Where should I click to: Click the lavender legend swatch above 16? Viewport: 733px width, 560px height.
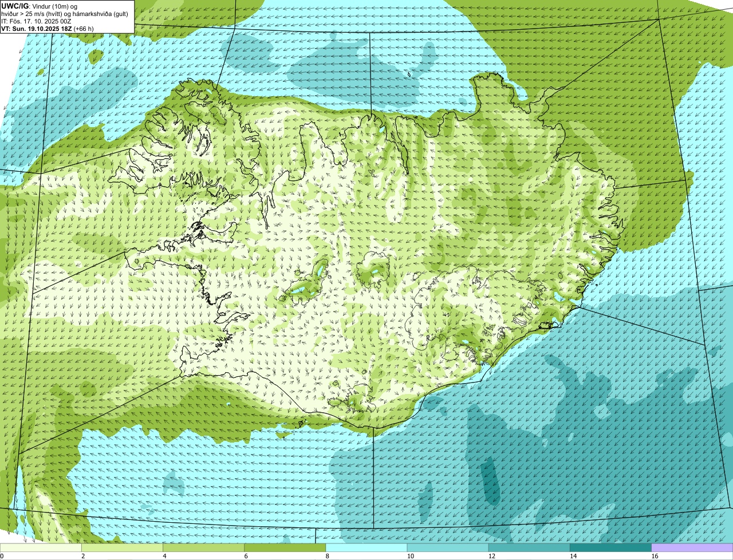click(692, 547)
